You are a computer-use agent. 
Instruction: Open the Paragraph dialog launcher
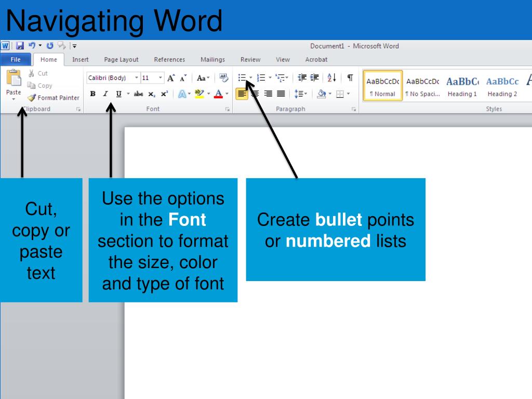point(353,109)
